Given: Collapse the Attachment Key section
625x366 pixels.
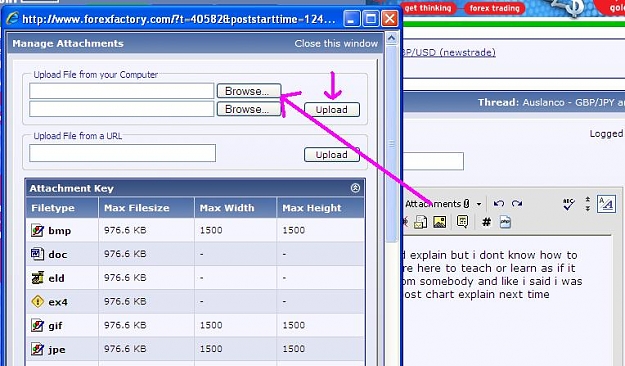Looking at the screenshot, I should pos(355,188).
